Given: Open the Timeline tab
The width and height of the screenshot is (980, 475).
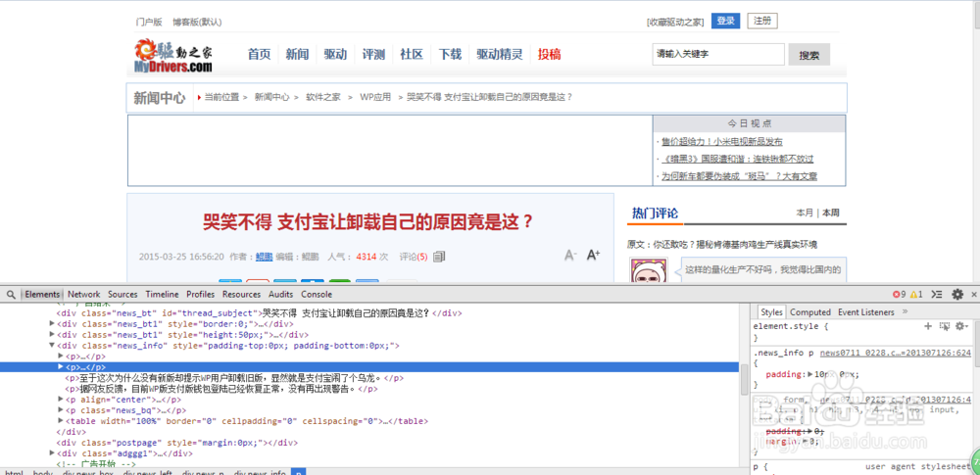Looking at the screenshot, I should point(162,295).
